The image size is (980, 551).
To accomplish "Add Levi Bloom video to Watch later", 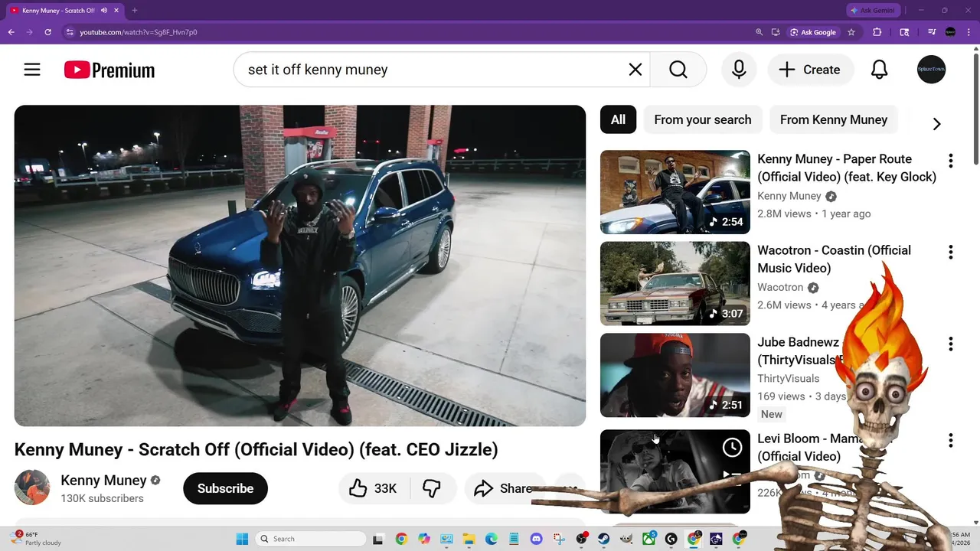I will (732, 448).
